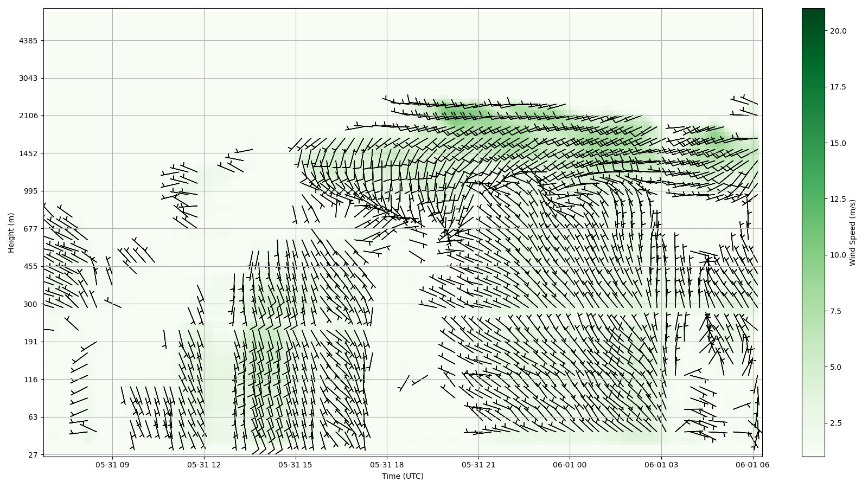Select the '05-31 12' time tick label

(205, 465)
